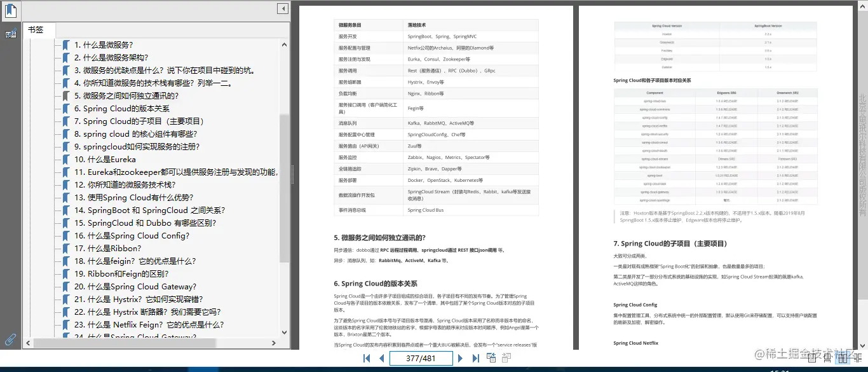Open bookmark 12. 你所知道的微服务技术栈

coord(125,185)
